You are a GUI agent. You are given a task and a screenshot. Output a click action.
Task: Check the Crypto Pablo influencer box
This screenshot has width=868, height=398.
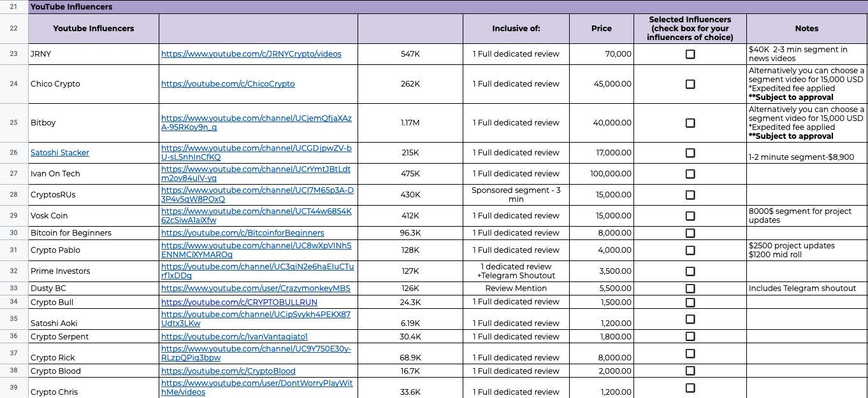click(690, 250)
